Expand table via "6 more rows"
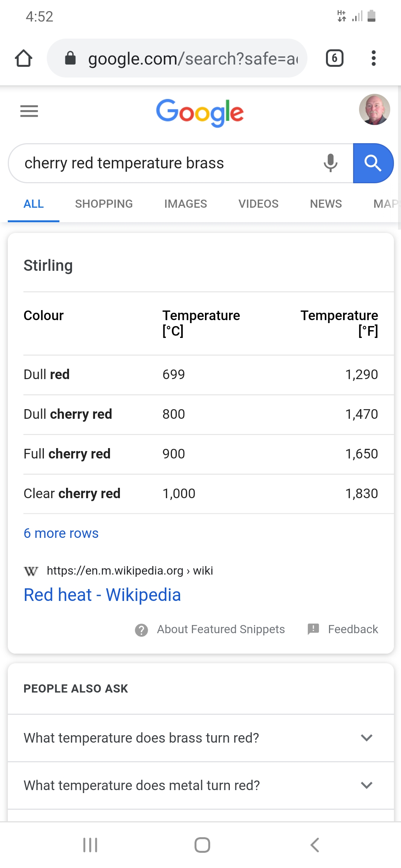 tap(61, 533)
